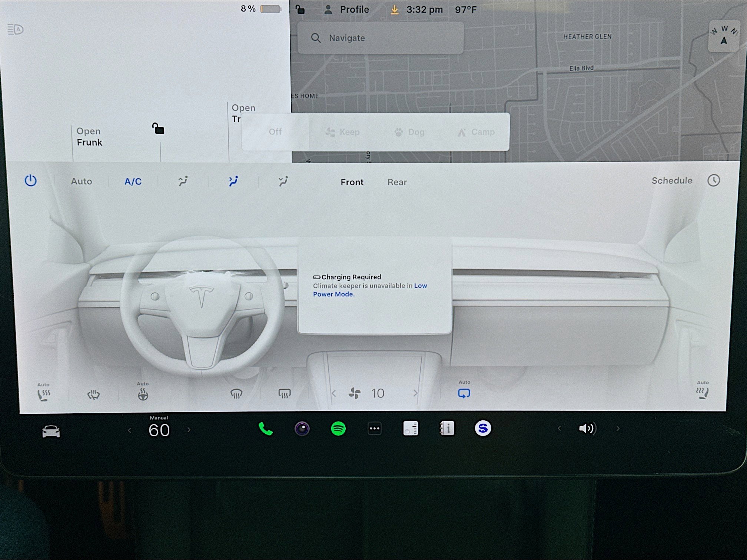Open the Phone app

click(265, 429)
